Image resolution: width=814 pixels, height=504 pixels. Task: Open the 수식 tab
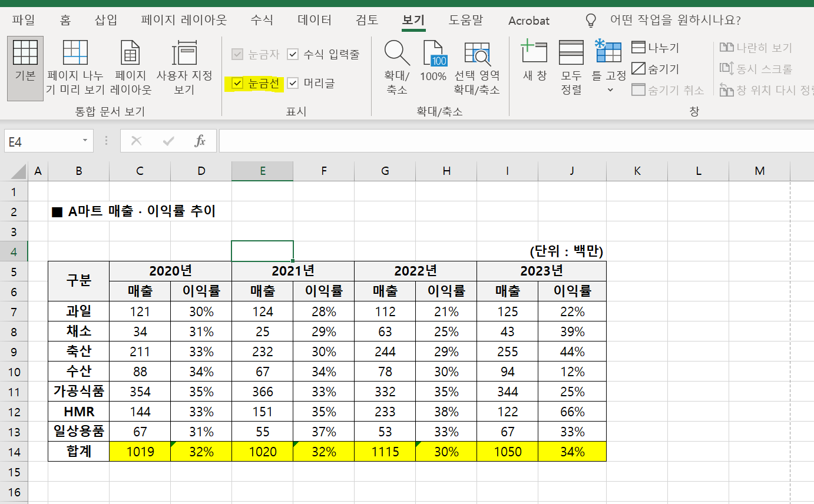pos(262,20)
